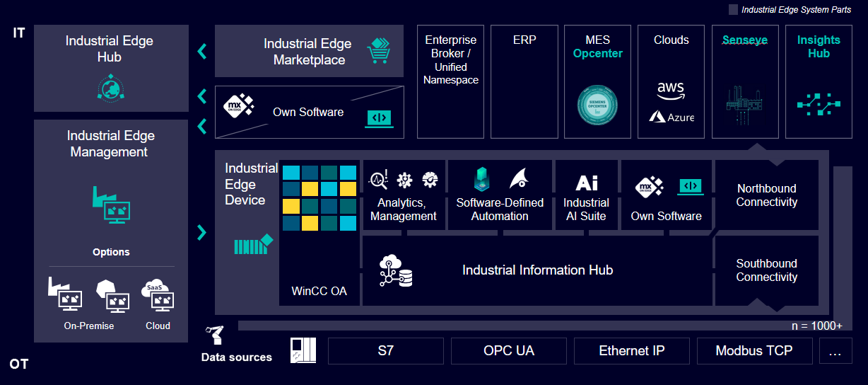Click the chevron left of Industrial Edge Marketplace
Viewport: 868px width, 385px height.
point(202,51)
